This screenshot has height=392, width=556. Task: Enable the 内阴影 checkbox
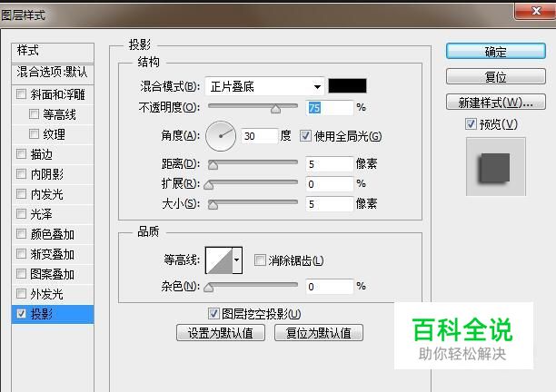[21, 174]
